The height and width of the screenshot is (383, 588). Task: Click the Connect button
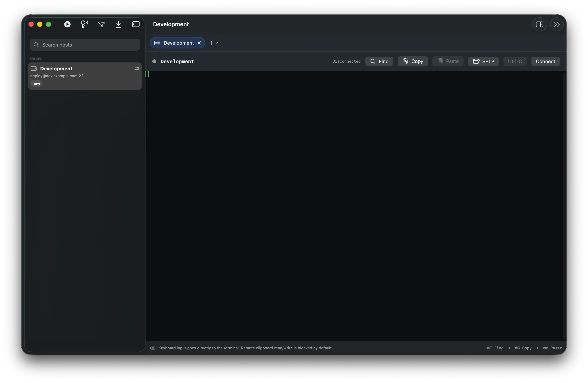(545, 61)
